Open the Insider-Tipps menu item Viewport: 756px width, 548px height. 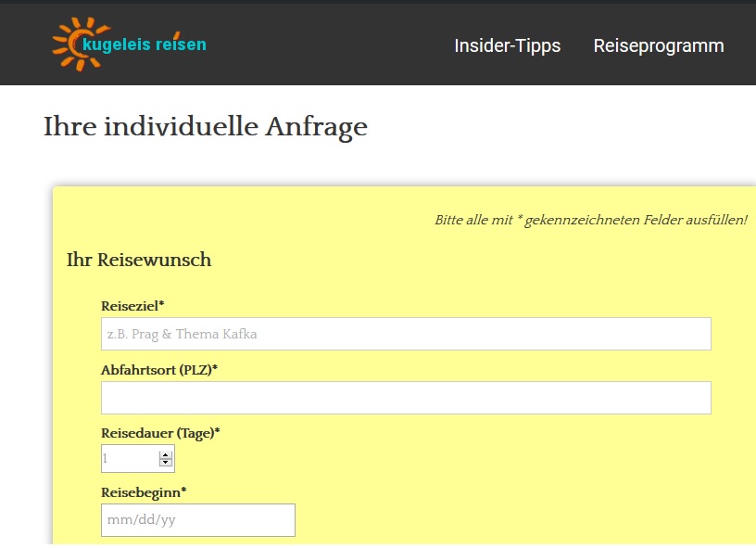507,45
